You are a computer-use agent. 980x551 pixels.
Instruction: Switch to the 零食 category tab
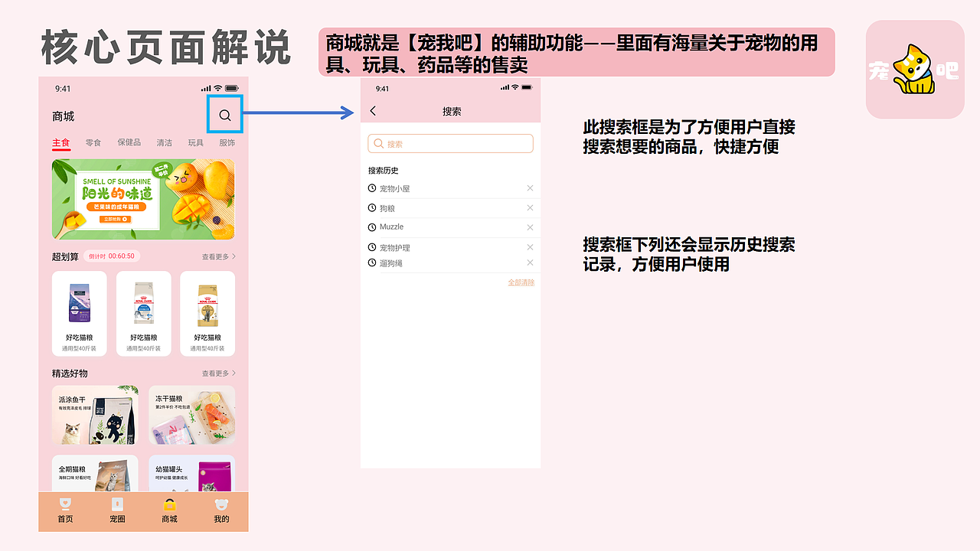[93, 142]
